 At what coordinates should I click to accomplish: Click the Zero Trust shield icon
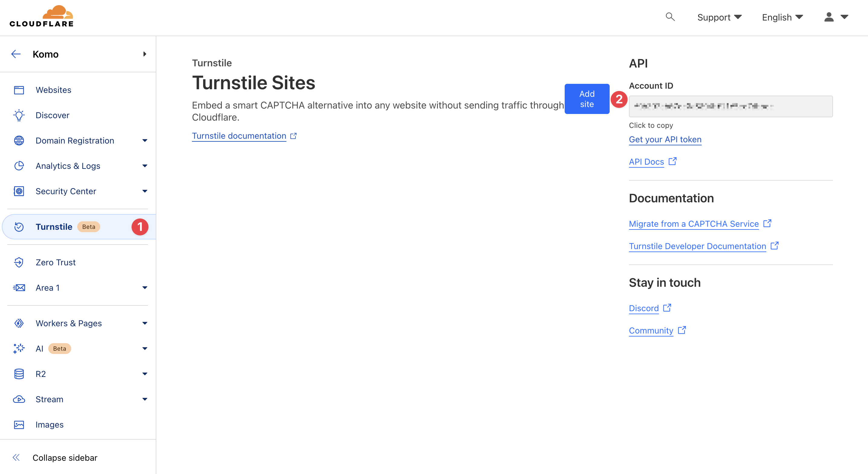(x=19, y=262)
